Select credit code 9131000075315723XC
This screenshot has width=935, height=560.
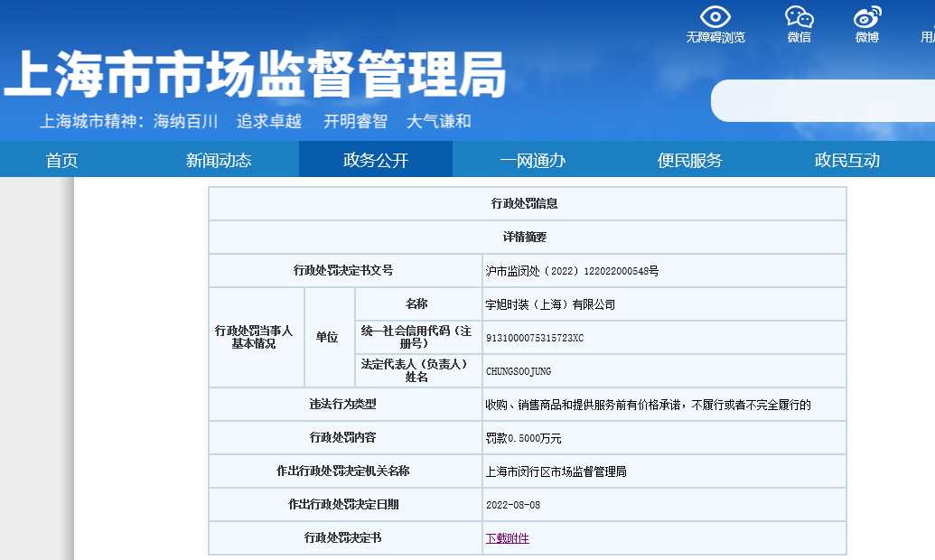click(x=535, y=338)
